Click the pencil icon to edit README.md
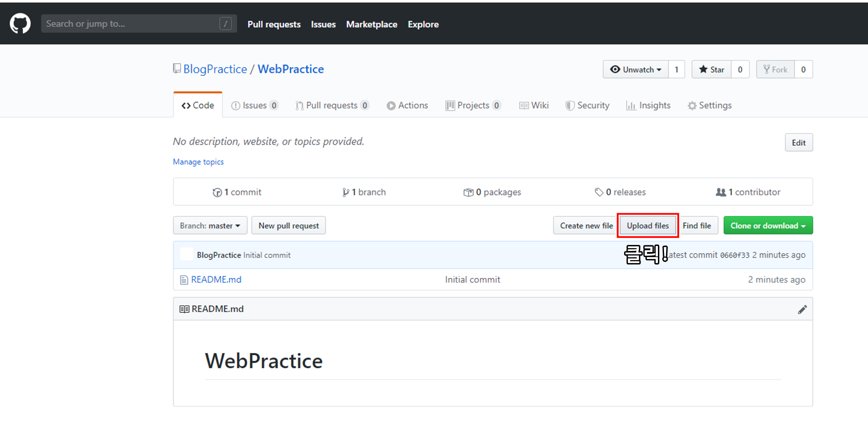The image size is (868, 421). tap(802, 309)
